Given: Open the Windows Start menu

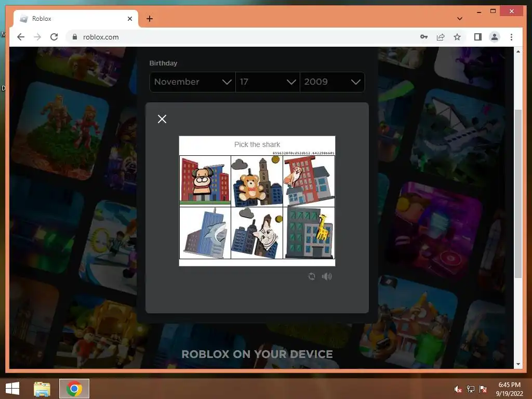Looking at the screenshot, I should (12, 389).
